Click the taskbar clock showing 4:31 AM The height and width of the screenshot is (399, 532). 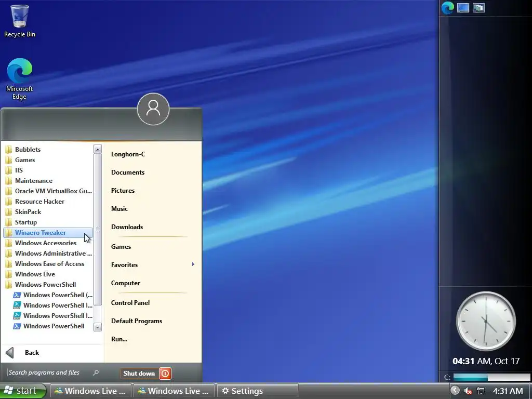click(x=508, y=391)
